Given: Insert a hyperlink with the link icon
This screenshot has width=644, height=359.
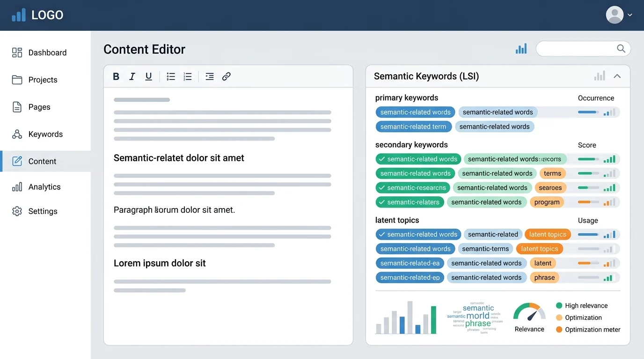Looking at the screenshot, I should click(x=227, y=77).
